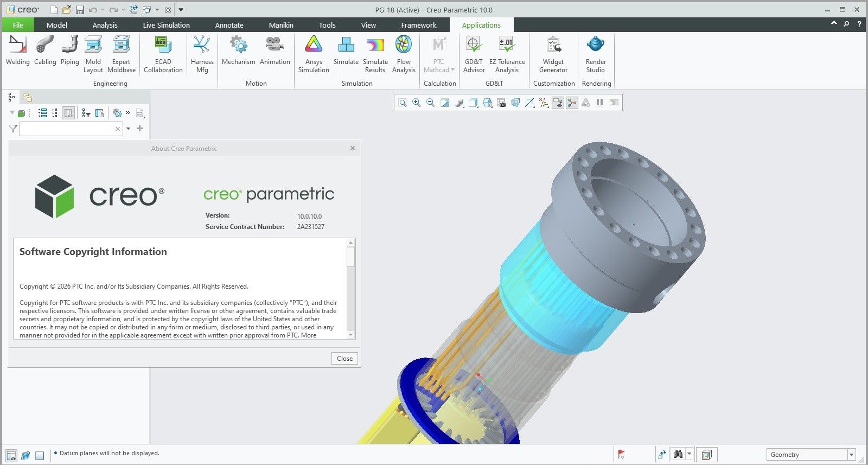Start the Mechanism application
868x465 pixels.
tap(238, 52)
